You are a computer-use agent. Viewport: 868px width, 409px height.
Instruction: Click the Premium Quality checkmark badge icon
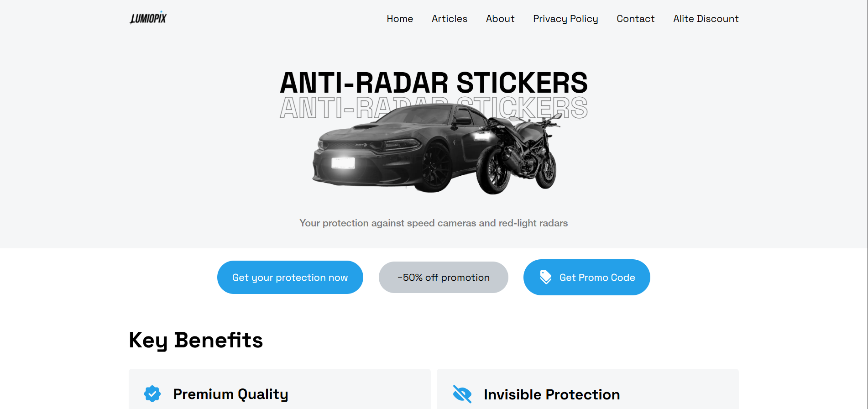point(152,393)
